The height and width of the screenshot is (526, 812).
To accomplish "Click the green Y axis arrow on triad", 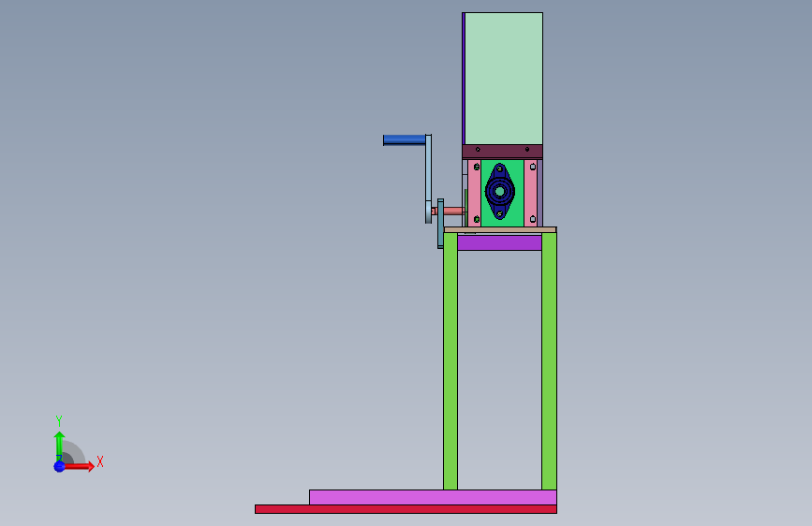I will click(59, 446).
